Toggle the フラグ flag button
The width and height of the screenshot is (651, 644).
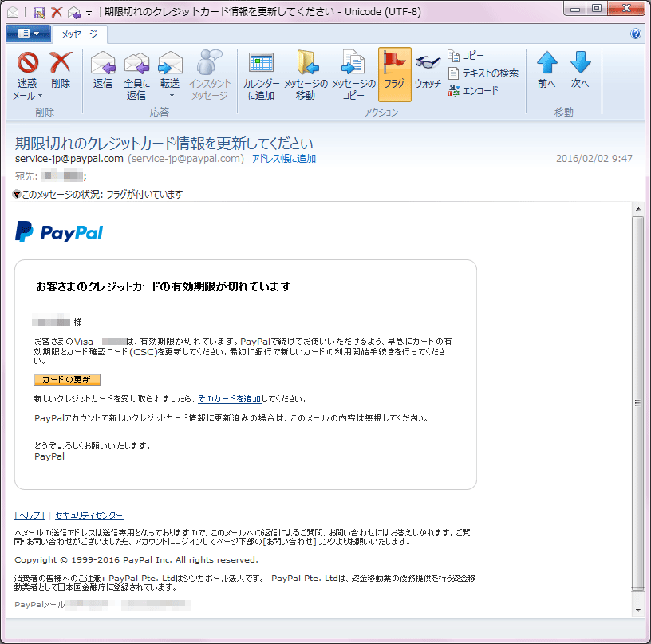pos(394,75)
